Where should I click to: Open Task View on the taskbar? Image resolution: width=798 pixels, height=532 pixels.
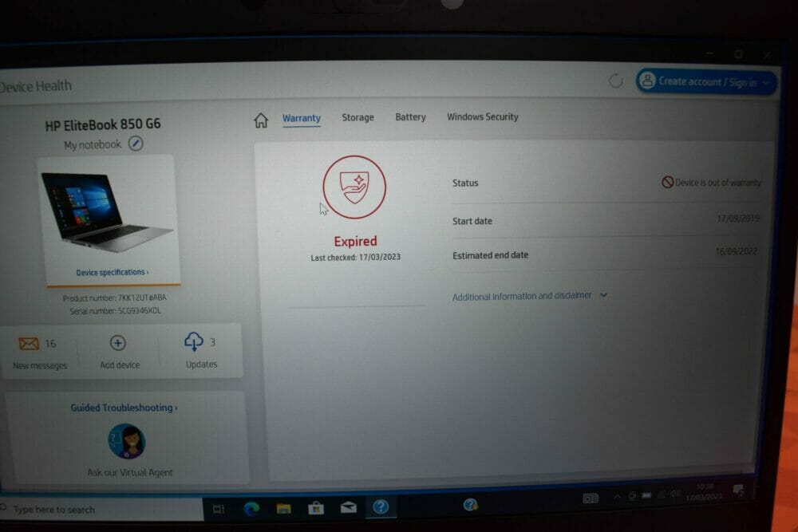(x=219, y=509)
